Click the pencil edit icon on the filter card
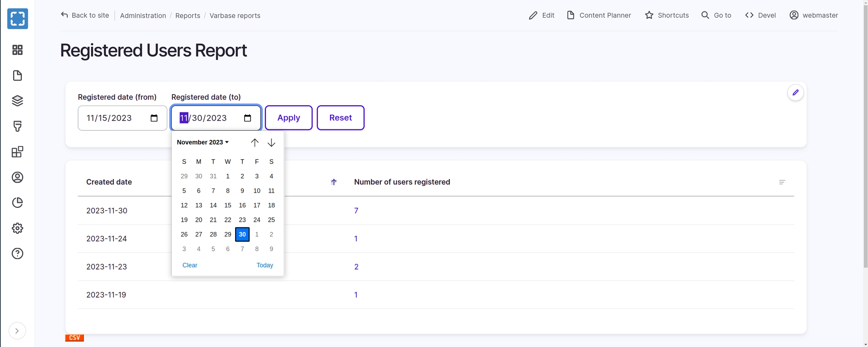Viewport: 868px width, 347px height. pyautogui.click(x=795, y=92)
